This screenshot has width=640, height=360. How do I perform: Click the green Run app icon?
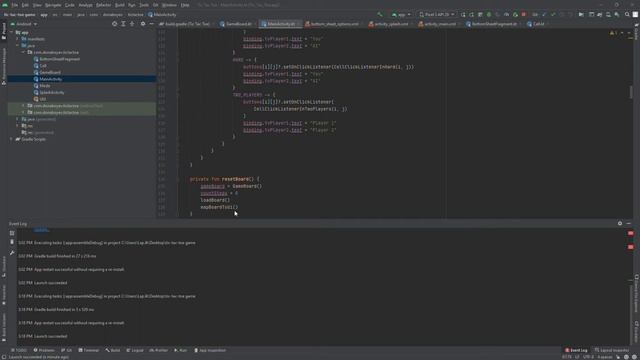click(x=463, y=15)
